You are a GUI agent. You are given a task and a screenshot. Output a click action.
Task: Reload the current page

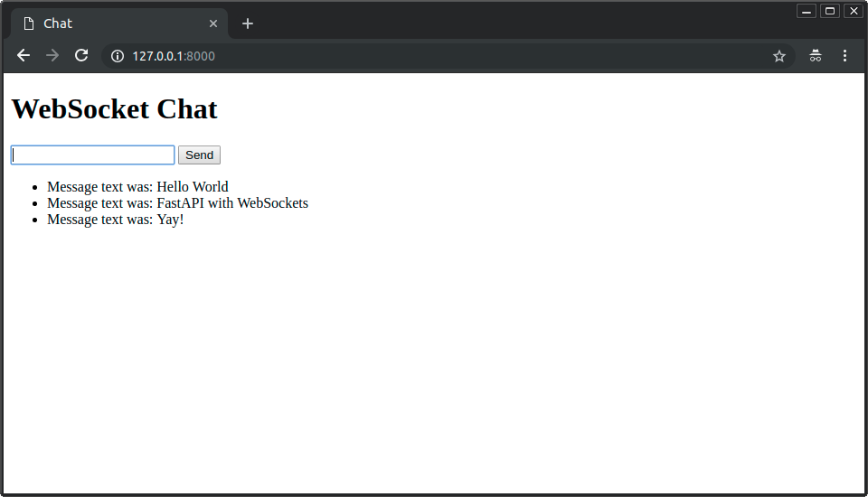(81, 56)
